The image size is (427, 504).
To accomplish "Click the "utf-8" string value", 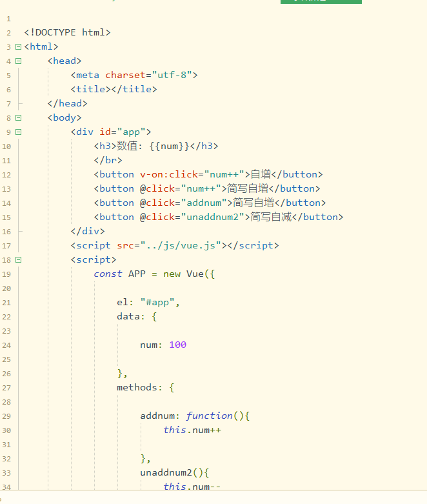I will pos(172,75).
